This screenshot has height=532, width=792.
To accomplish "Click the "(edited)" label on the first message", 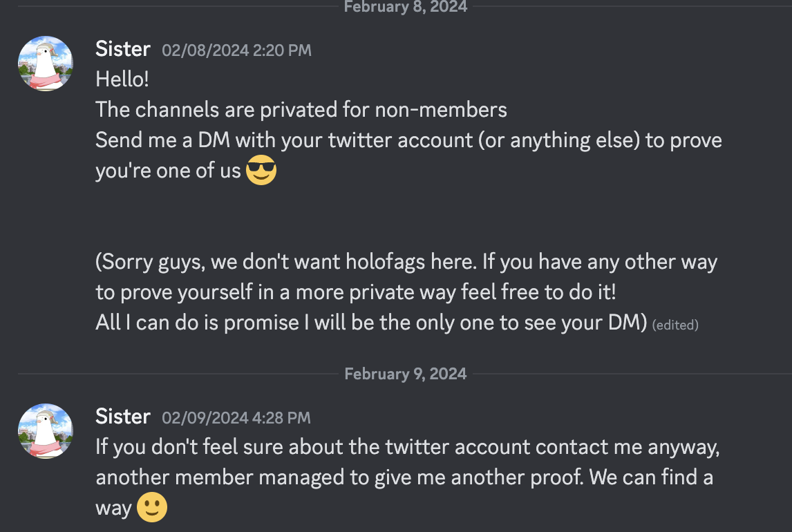I will coord(675,324).
